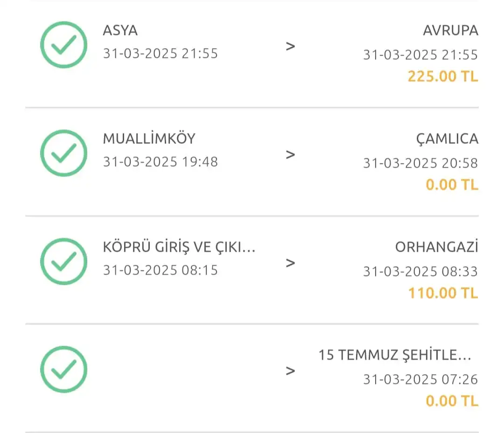Select the AVRUPA exit station label

[451, 30]
